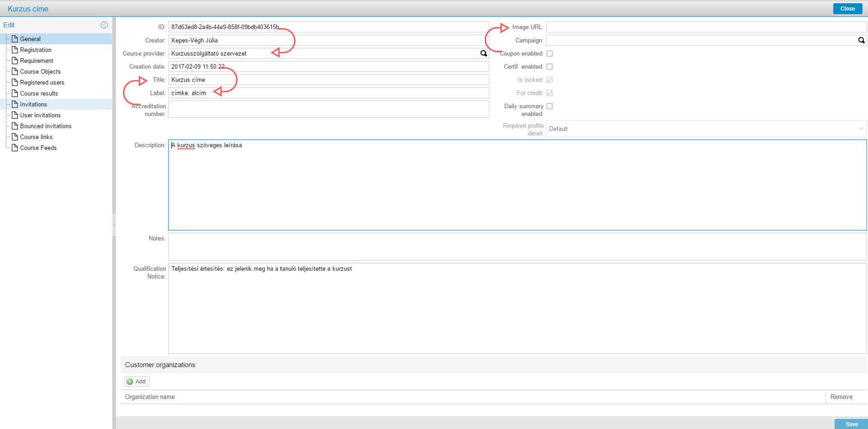Image resolution: width=868 pixels, height=429 pixels.
Task: Click into the Image URL input field
Action: 706,27
